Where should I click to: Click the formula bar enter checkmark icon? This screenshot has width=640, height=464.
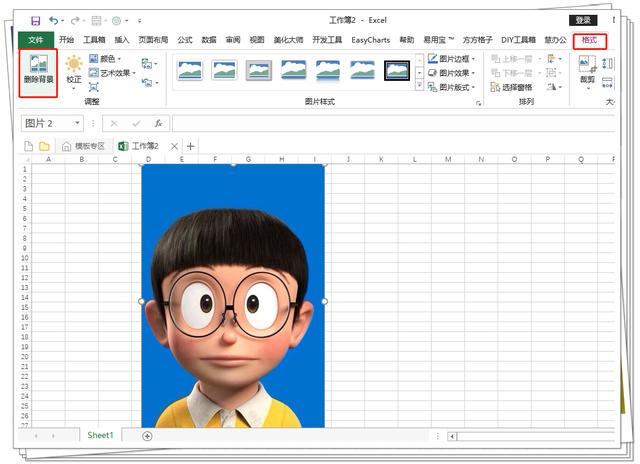[x=136, y=123]
